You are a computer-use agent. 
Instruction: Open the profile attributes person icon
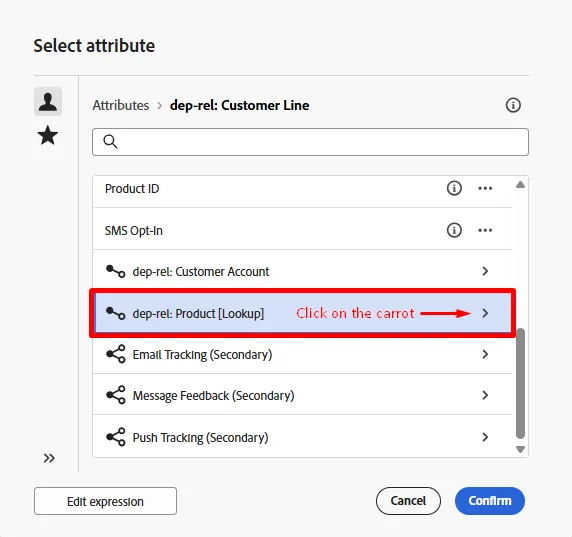coord(48,102)
